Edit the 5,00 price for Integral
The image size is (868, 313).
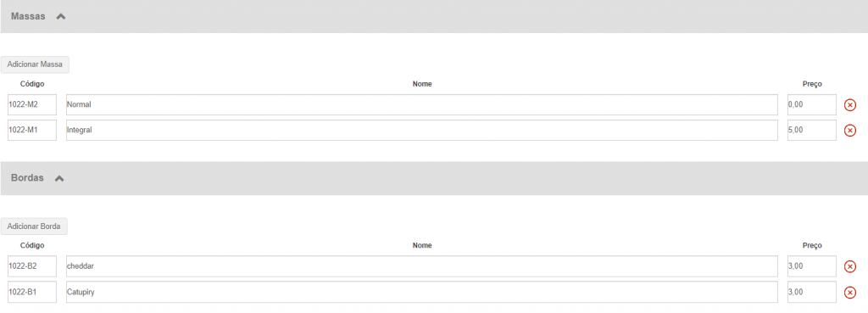812,130
